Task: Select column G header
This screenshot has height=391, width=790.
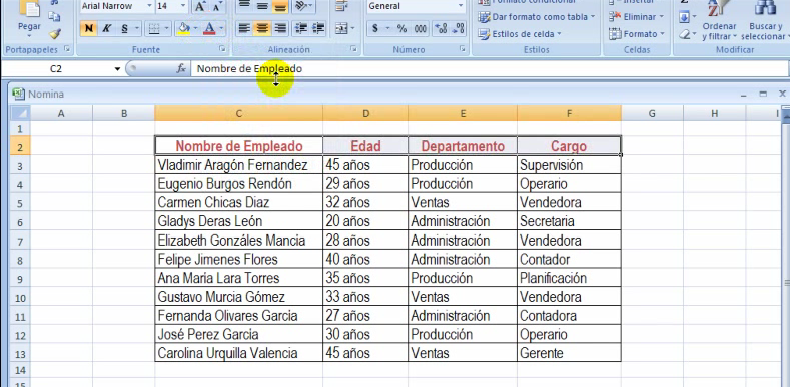Action: coord(652,114)
